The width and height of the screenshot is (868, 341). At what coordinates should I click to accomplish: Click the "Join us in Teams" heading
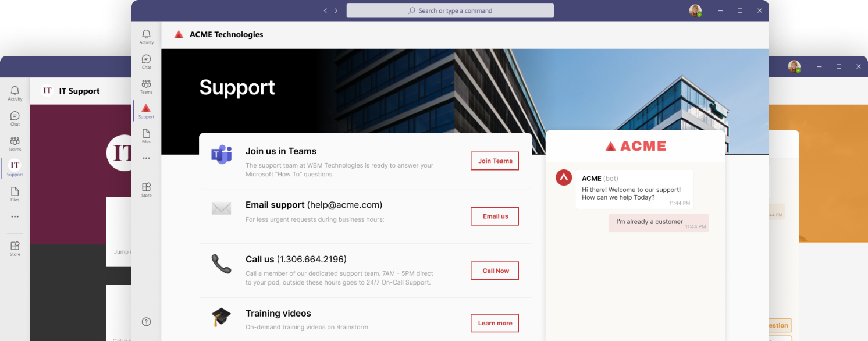tap(281, 151)
